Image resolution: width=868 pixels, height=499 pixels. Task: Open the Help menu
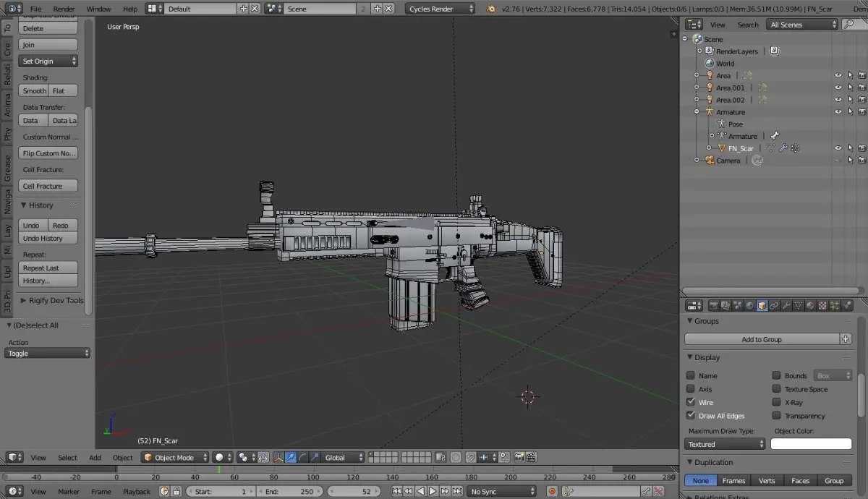pyautogui.click(x=129, y=9)
